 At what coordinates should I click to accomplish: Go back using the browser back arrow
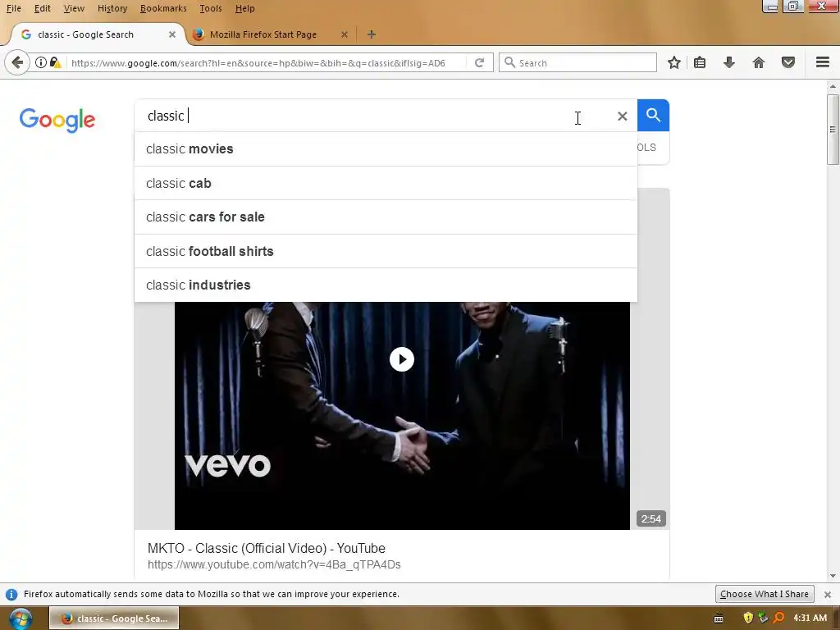[17, 62]
